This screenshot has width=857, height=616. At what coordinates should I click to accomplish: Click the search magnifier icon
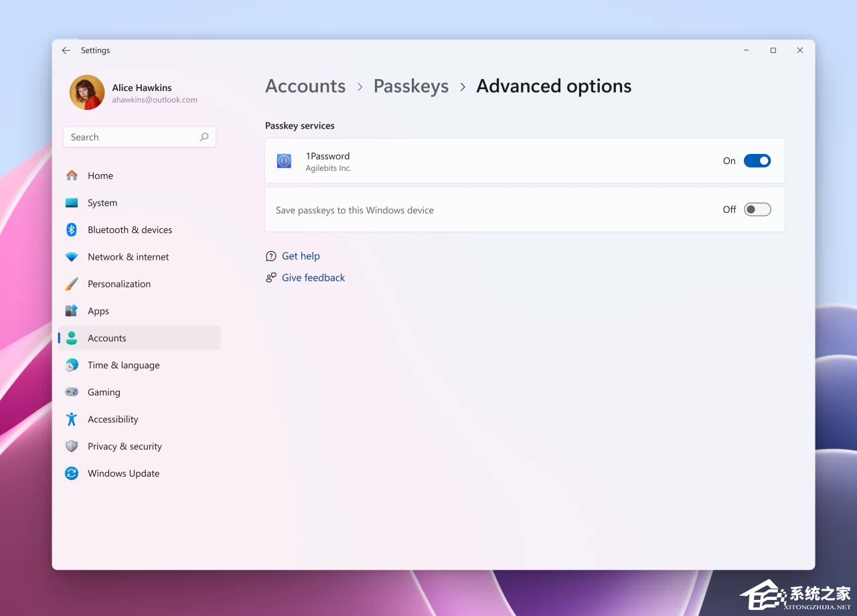point(204,137)
